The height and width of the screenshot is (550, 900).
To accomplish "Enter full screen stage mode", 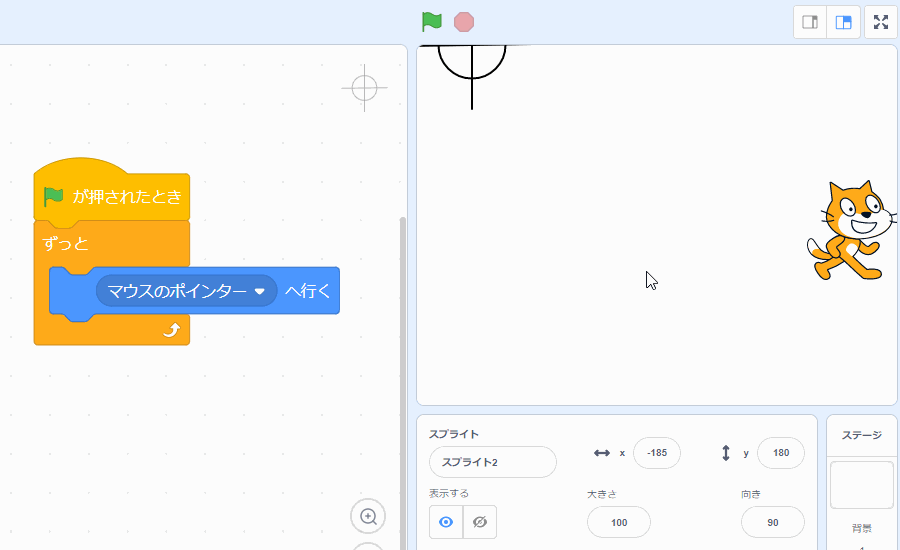I will (880, 22).
